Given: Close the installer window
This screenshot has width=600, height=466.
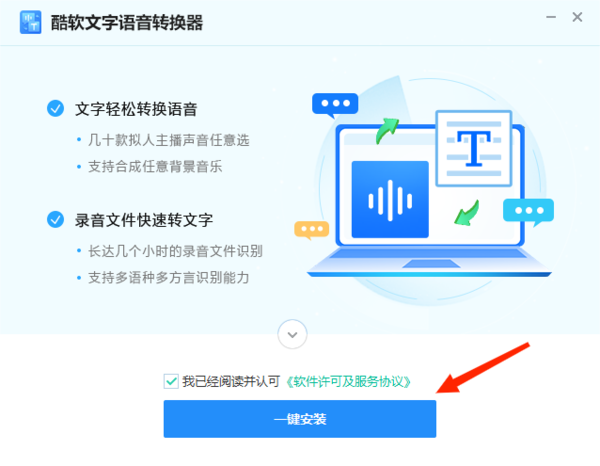Looking at the screenshot, I should (x=577, y=17).
